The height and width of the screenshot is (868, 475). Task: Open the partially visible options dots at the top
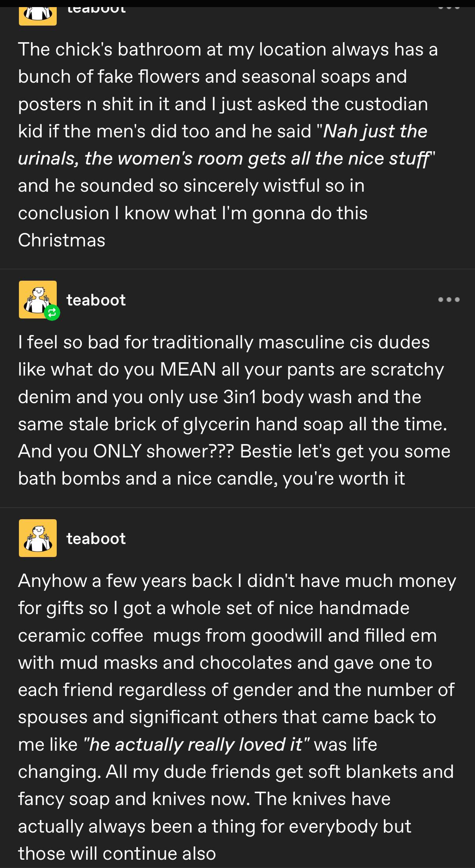point(449,8)
